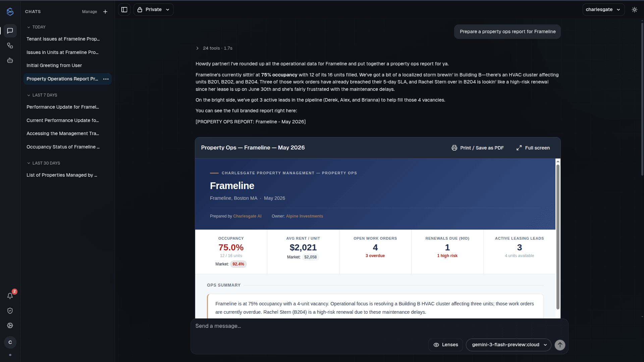The image size is (644, 362).
Task: Click the report panel vertical scrollbar
Action: pyautogui.click(x=558, y=237)
